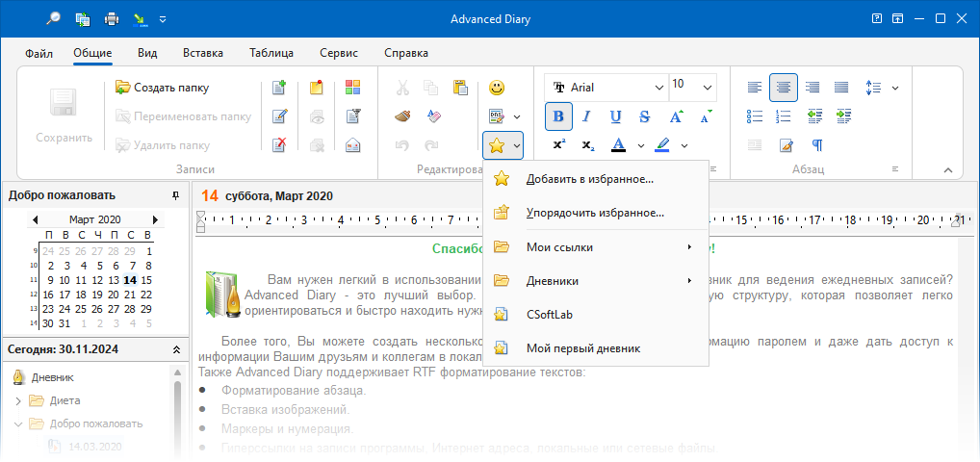The height and width of the screenshot is (462, 980).
Task: Click the delete entry red X icon
Action: (279, 145)
